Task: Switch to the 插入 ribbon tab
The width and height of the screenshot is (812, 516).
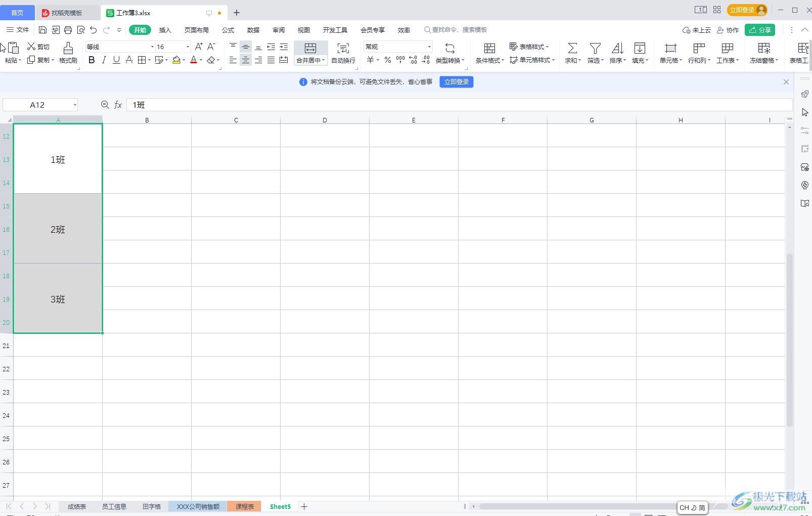Action: [x=165, y=30]
